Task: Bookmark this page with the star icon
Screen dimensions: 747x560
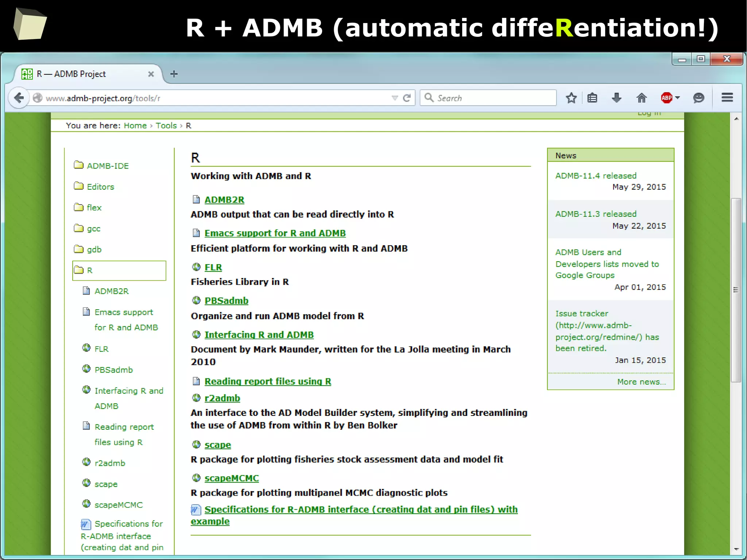Action: pyautogui.click(x=571, y=98)
